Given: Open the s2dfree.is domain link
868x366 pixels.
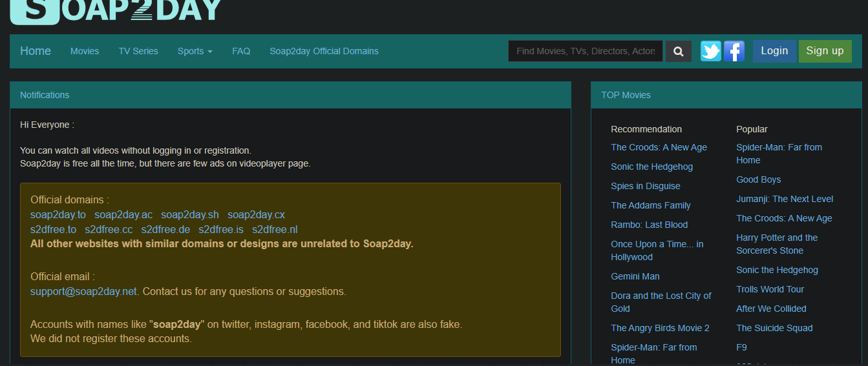Looking at the screenshot, I should (221, 230).
